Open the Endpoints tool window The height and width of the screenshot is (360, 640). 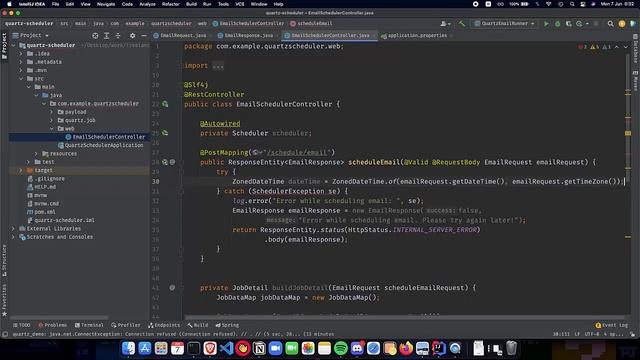(x=164, y=325)
